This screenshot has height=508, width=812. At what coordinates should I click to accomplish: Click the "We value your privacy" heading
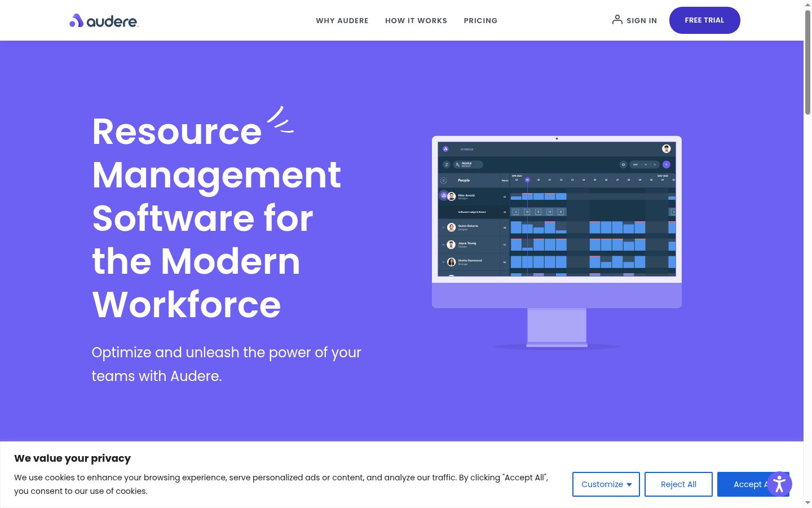(x=72, y=458)
